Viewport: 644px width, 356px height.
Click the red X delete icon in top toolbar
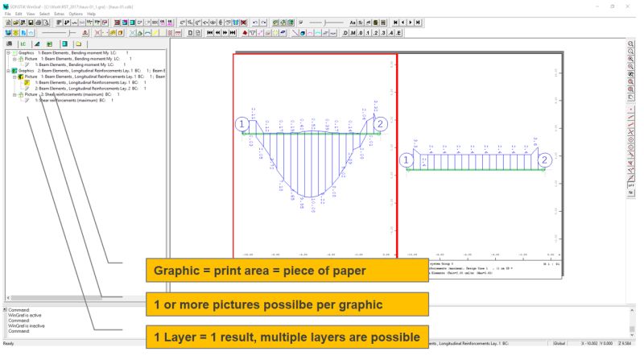(x=244, y=23)
